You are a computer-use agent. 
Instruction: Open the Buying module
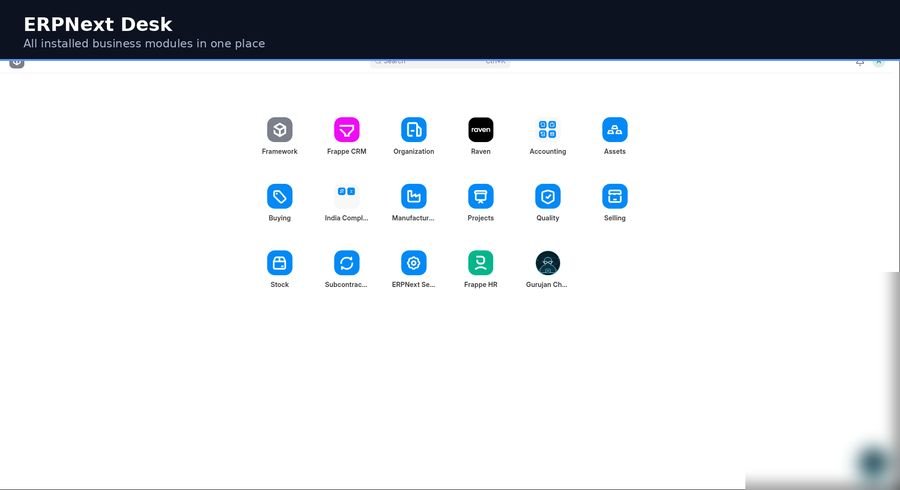(x=280, y=196)
